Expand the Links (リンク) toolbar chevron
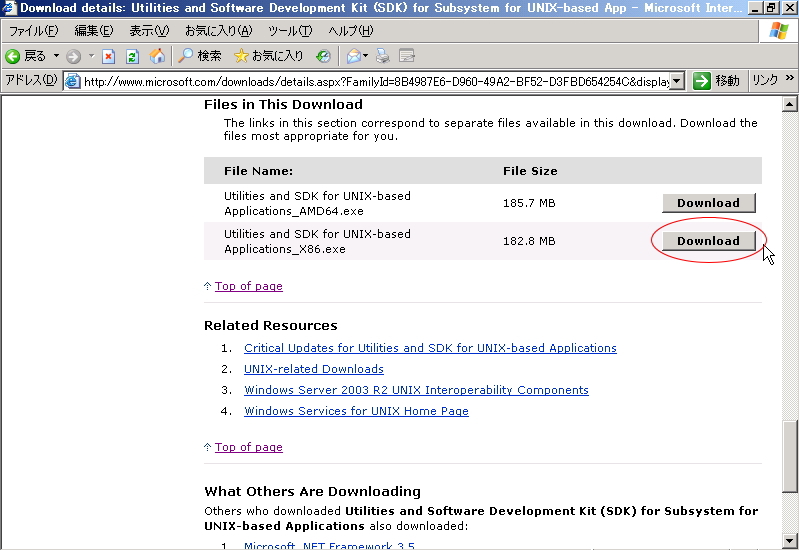799x550 pixels. click(790, 78)
